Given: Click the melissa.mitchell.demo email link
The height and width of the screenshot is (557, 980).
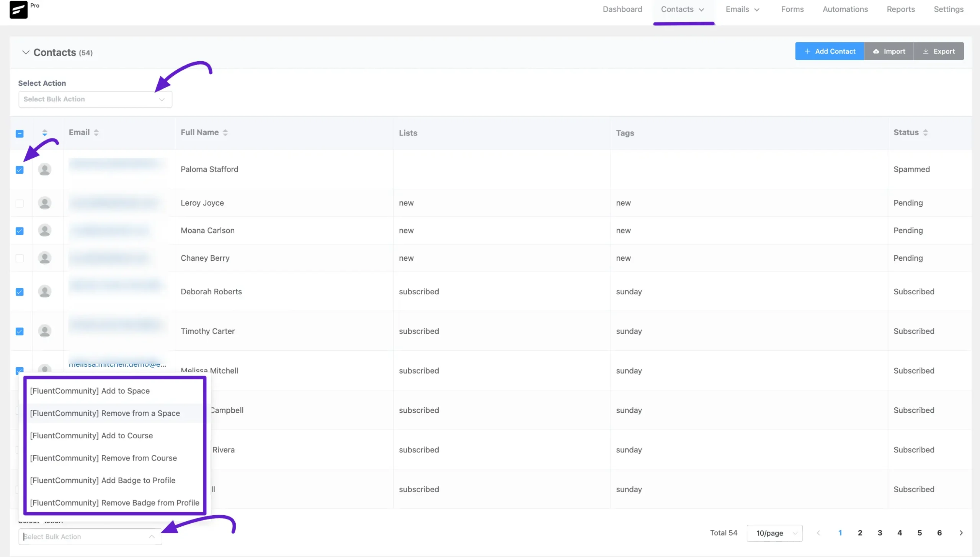Looking at the screenshot, I should tap(117, 364).
